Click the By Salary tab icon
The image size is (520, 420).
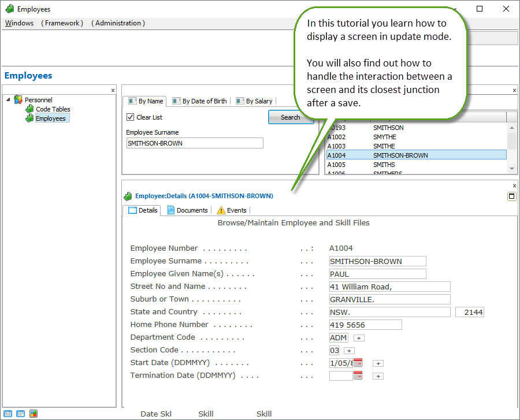pyautogui.click(x=240, y=101)
